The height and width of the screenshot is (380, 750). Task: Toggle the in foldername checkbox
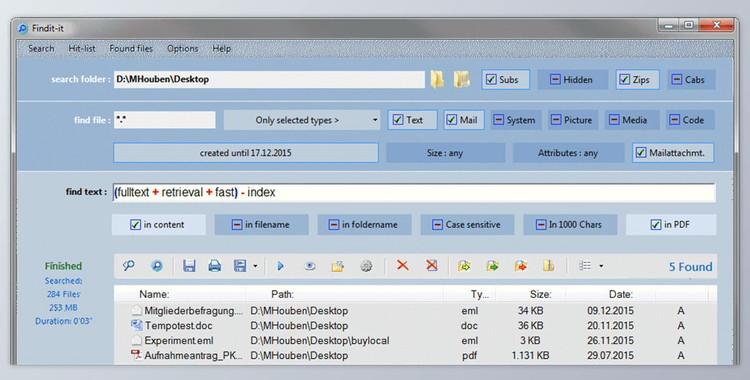(x=334, y=224)
